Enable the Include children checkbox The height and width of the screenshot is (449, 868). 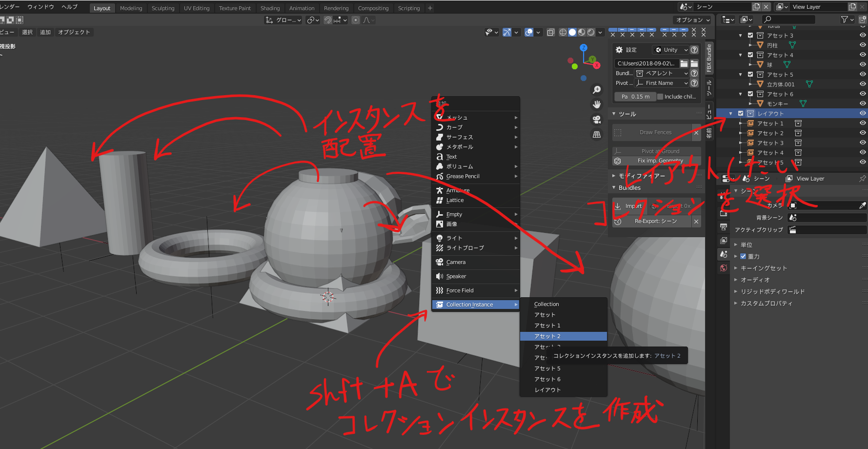point(660,97)
